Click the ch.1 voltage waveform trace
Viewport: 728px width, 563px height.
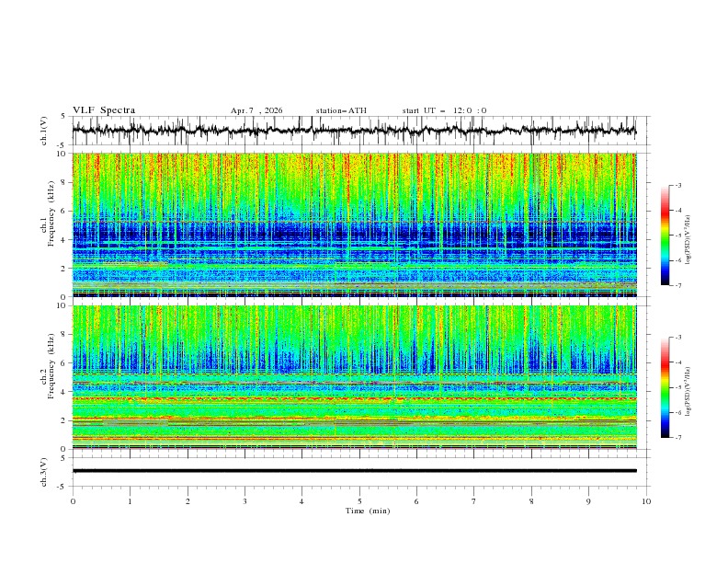[354, 131]
